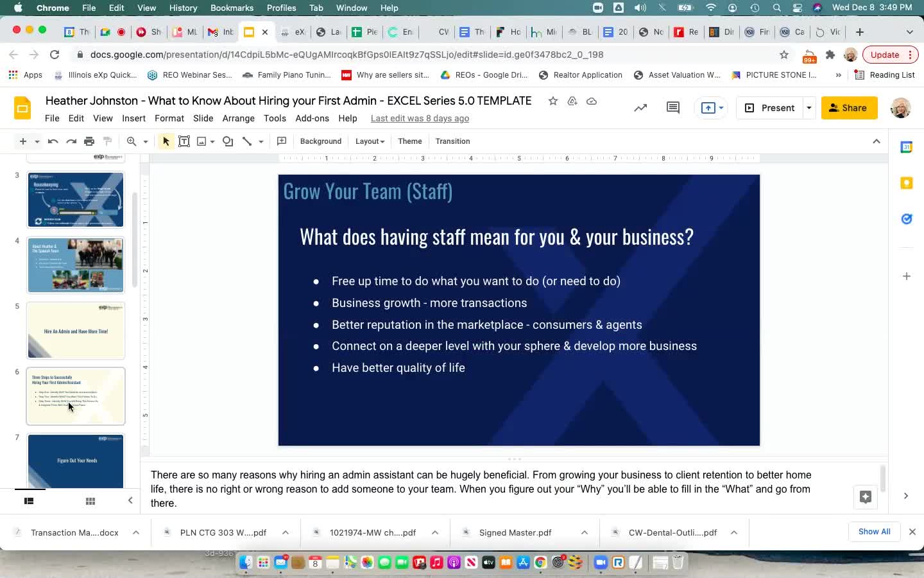Click the new slide plus icon
The image size is (924, 578).
coord(23,141)
